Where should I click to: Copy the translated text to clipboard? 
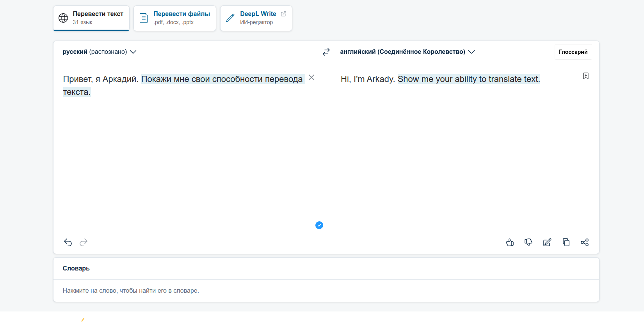tap(566, 242)
